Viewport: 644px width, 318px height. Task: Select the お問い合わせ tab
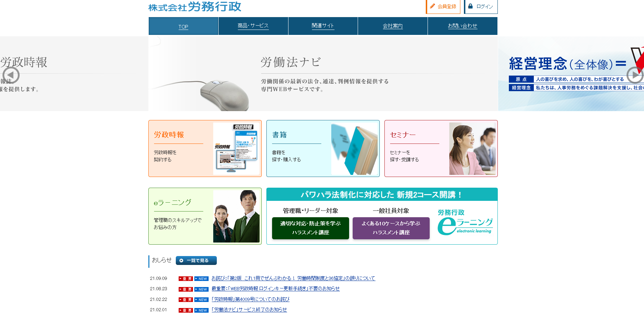tap(462, 26)
